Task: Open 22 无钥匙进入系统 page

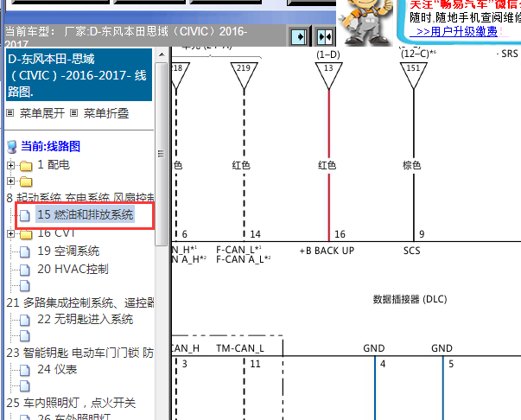Action: (85, 319)
